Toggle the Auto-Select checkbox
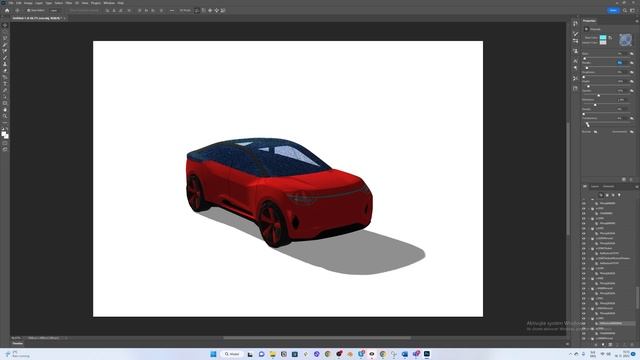640x360 pixels. click(x=28, y=10)
